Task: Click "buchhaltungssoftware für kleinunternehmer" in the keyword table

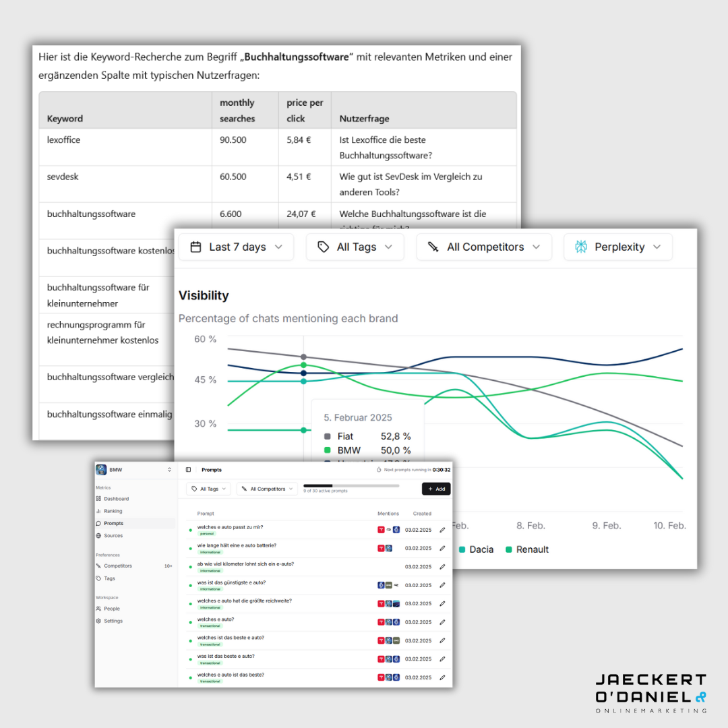Action: (x=98, y=295)
